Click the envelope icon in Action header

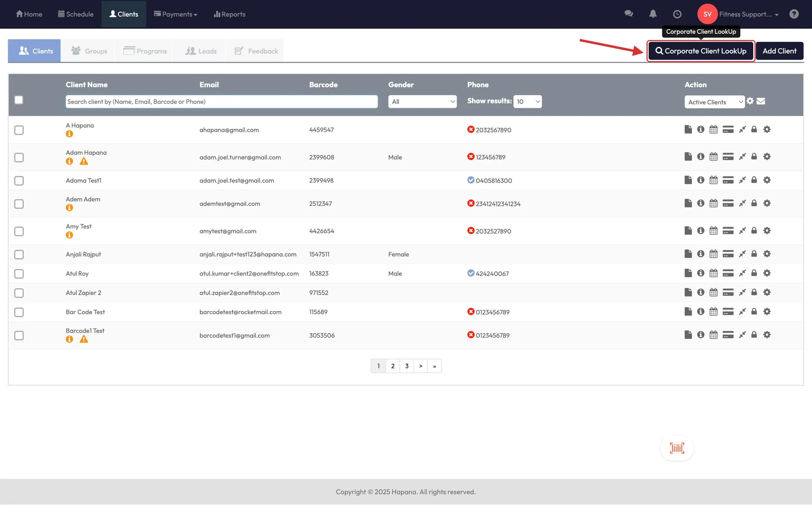(x=761, y=101)
